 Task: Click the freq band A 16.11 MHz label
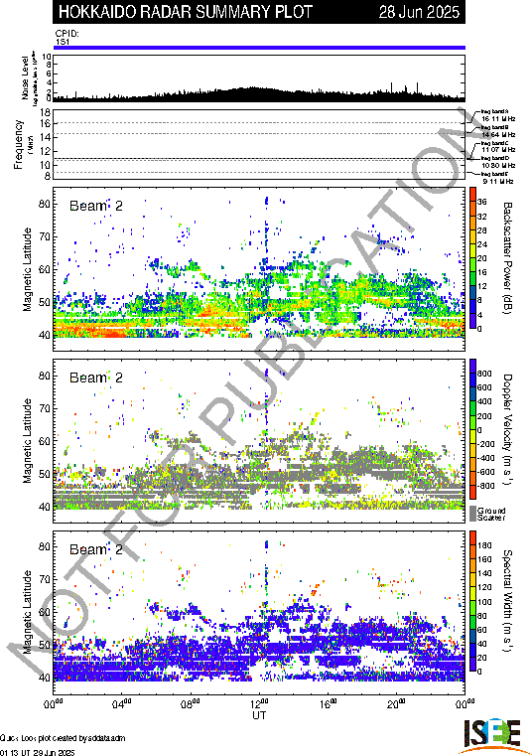[498, 115]
